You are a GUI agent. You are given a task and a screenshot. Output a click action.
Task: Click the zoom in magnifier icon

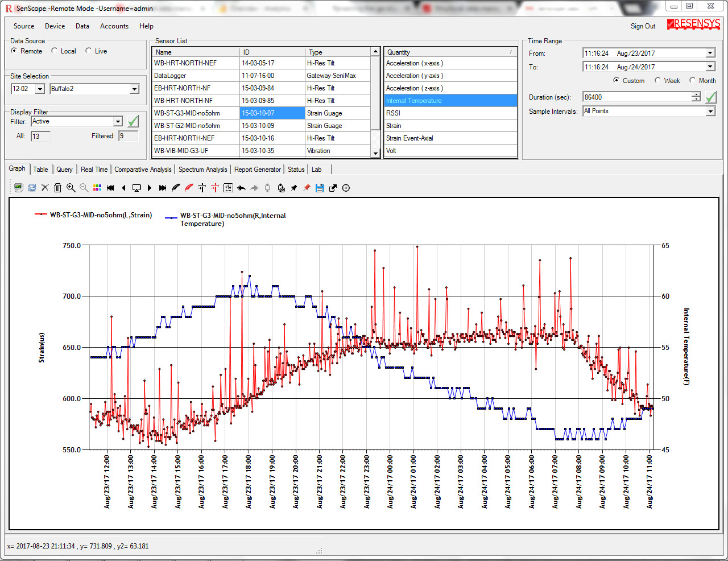[71, 188]
